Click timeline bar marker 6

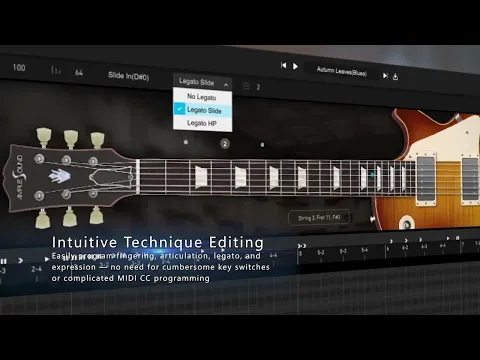(x=387, y=249)
